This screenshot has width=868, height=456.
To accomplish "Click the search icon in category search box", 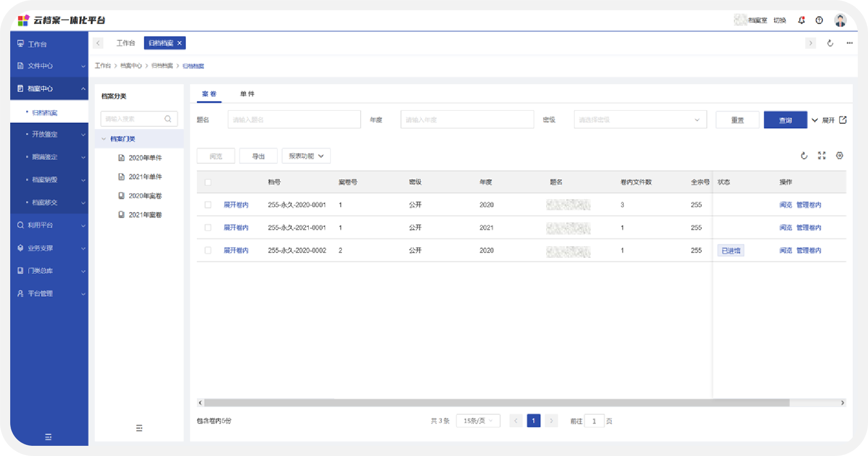I will [x=168, y=119].
